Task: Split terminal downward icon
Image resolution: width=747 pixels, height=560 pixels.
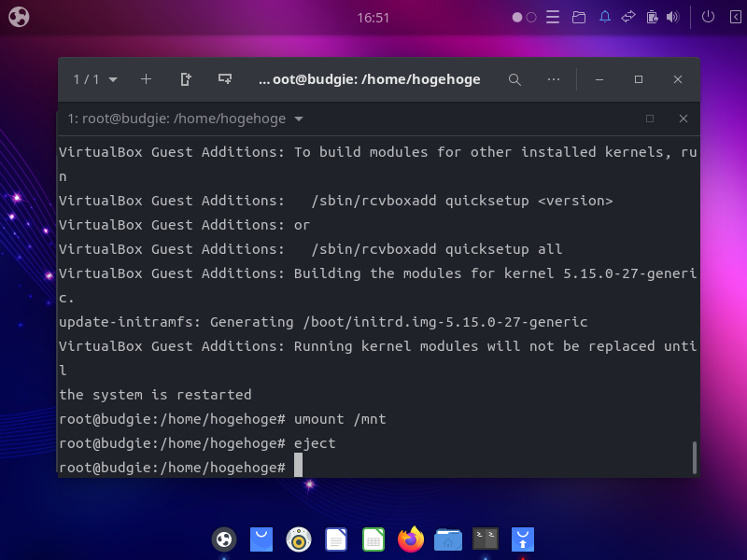Action: [x=225, y=79]
